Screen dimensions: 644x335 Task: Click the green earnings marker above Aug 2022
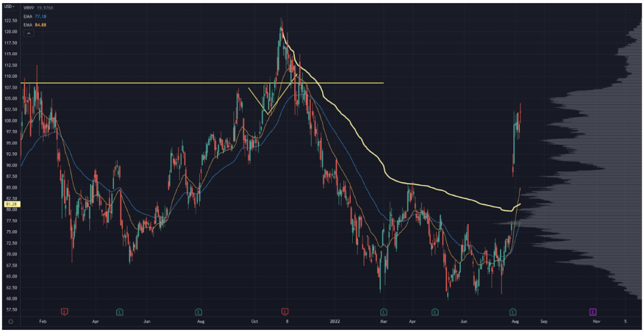(513, 312)
